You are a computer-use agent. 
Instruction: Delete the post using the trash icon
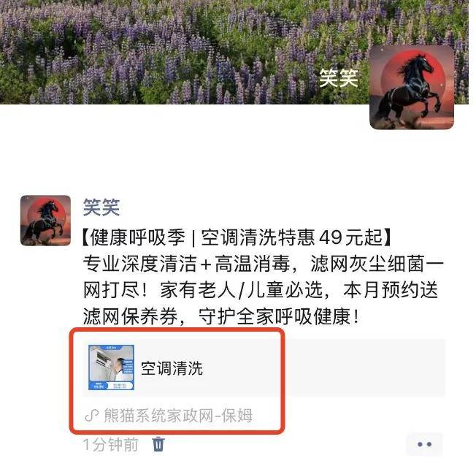click(x=158, y=444)
